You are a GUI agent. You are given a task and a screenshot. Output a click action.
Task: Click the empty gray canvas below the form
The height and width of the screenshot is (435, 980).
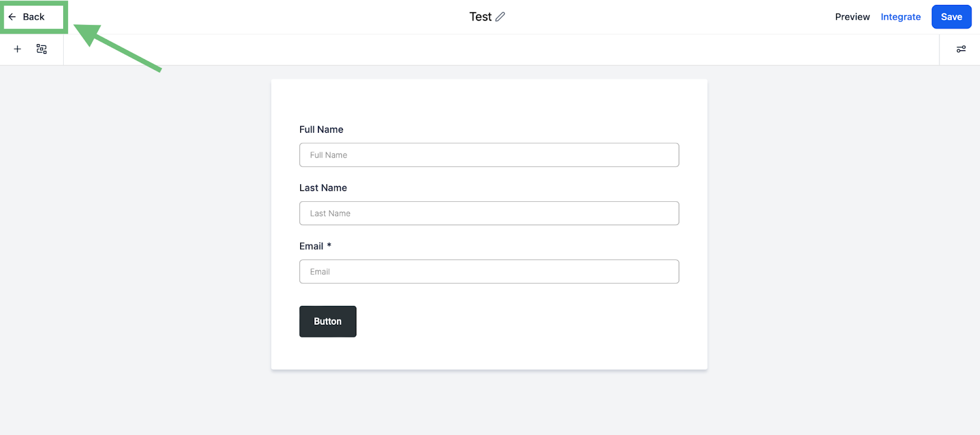pos(489,403)
